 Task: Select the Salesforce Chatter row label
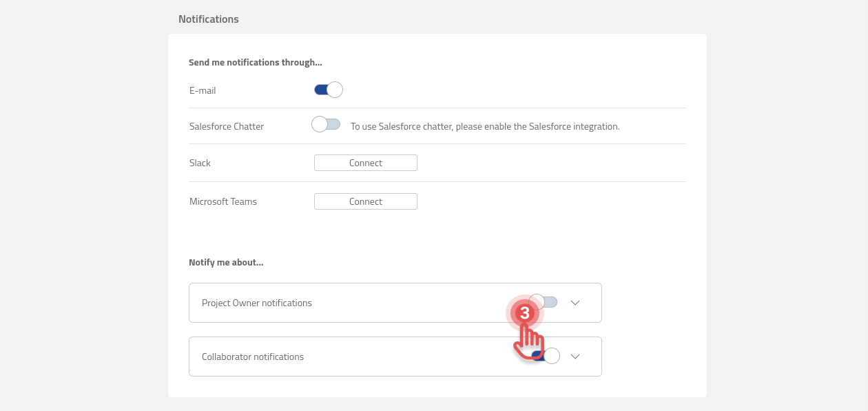click(x=226, y=126)
